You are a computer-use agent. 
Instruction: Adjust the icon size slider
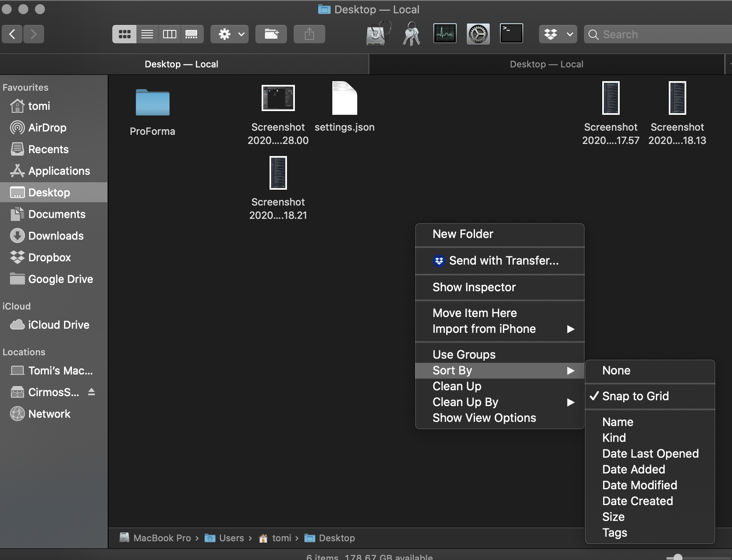coord(678,557)
